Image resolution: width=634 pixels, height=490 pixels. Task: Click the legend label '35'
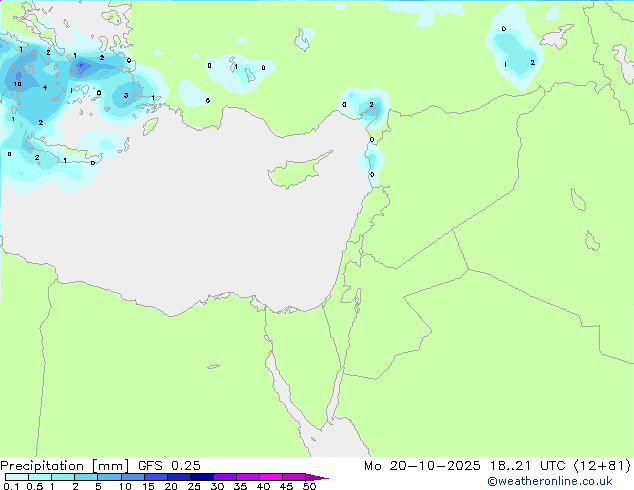point(240,486)
